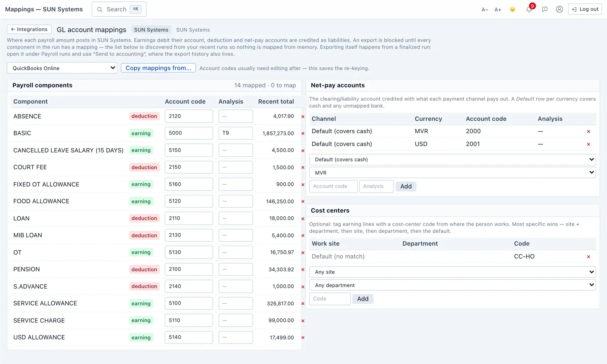Click the plain SUN Systems label
The image size is (607, 364).
[193, 30]
